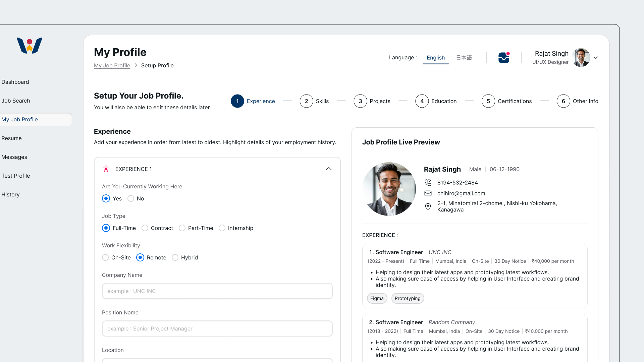Click phone number 8194-532-2484
This screenshot has height=362, width=644.
[458, 183]
